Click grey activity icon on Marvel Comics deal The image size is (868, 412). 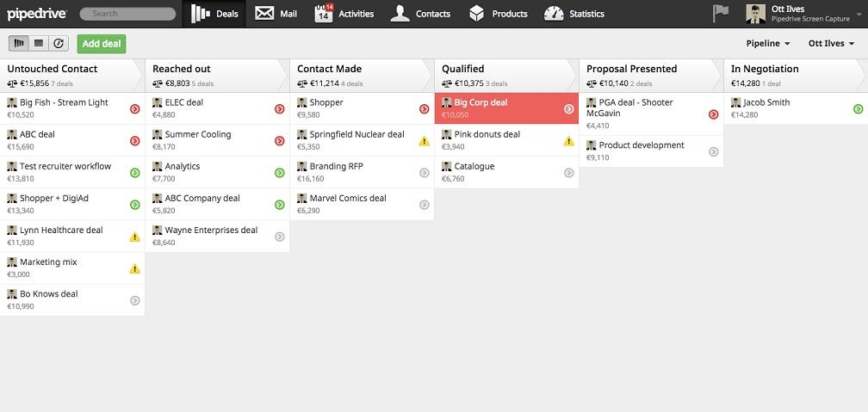coord(424,205)
